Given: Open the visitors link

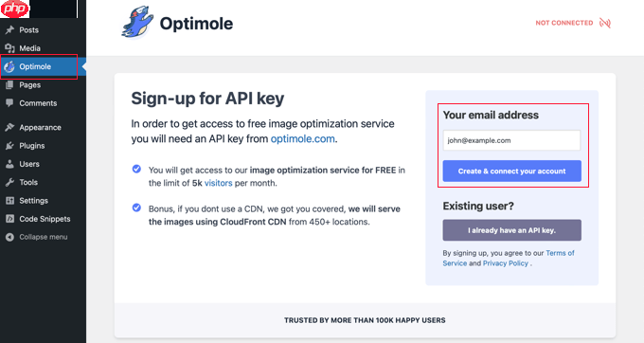Looking at the screenshot, I should click(x=218, y=183).
